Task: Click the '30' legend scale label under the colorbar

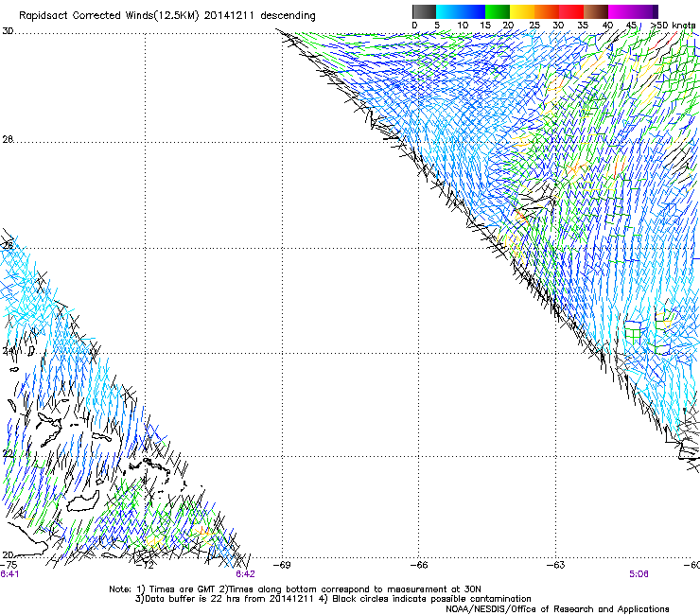Action: point(558,26)
